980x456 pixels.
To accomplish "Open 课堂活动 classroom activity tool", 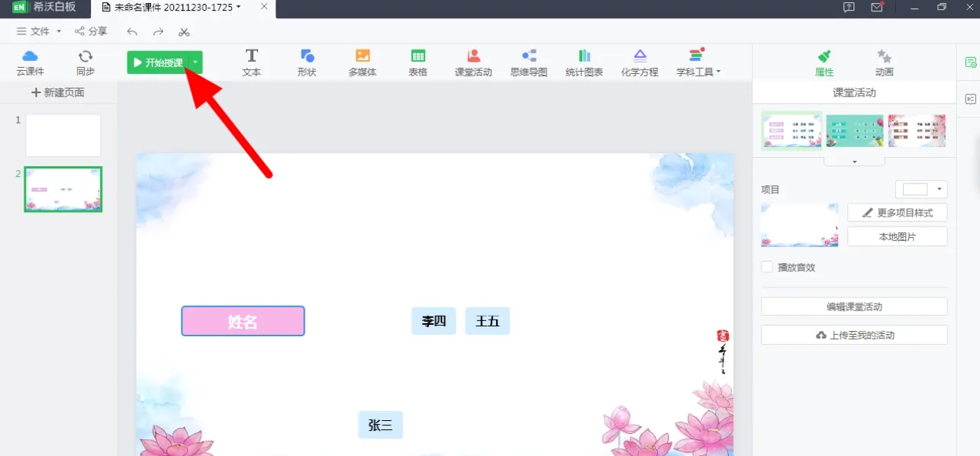I will click(x=473, y=62).
